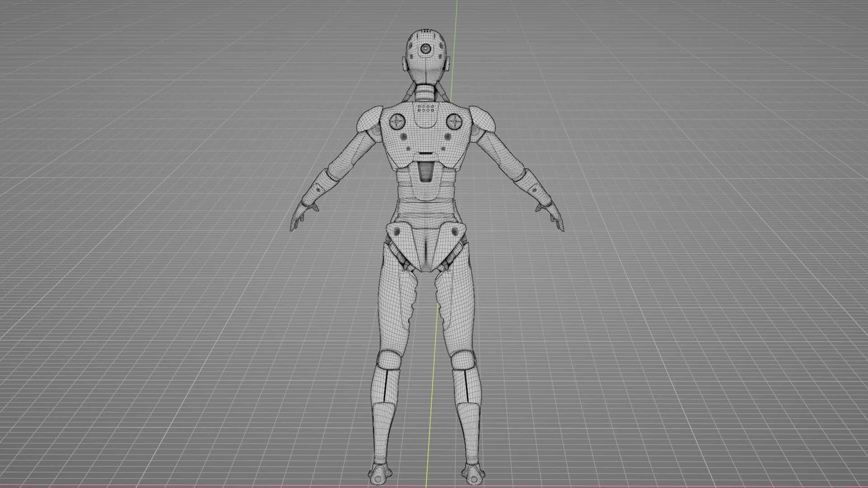This screenshot has width=868, height=488.
Task: Select the robot's right ear piece
Action: pos(447,65)
